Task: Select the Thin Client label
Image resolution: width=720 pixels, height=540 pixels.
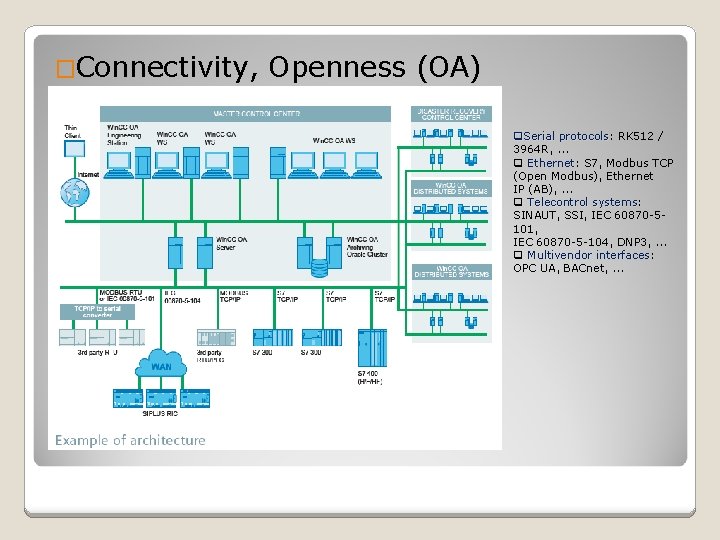Action: pos(72,131)
